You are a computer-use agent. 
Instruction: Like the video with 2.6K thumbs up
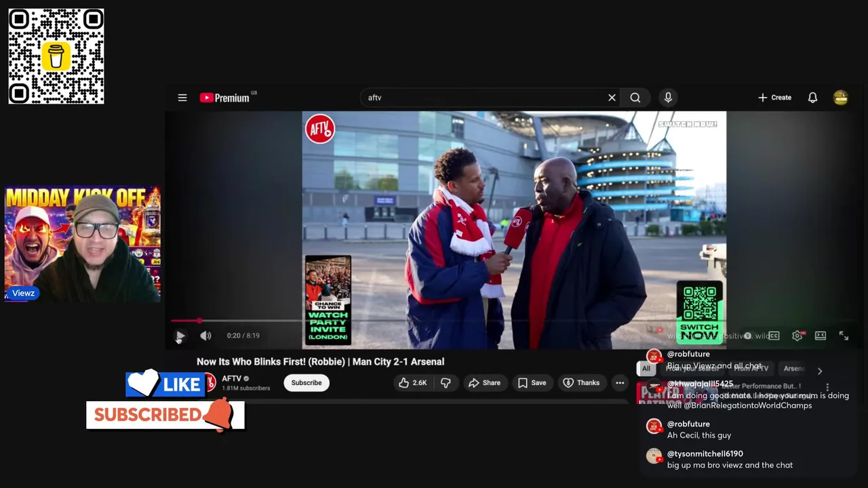click(x=412, y=383)
